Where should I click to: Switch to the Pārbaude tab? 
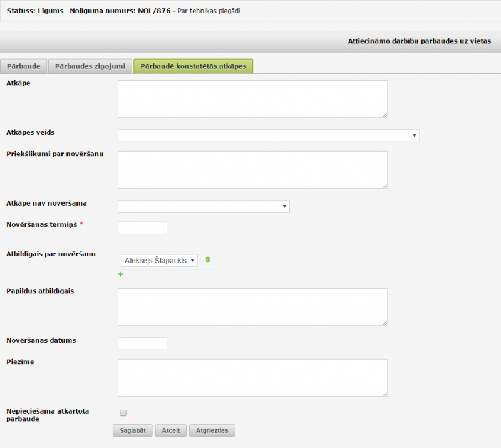click(x=24, y=66)
